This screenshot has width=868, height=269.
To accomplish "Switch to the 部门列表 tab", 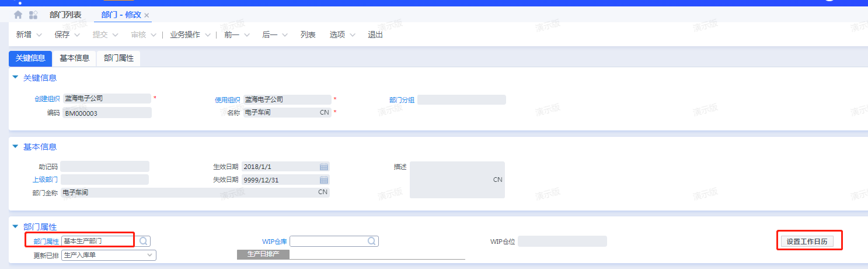I will point(65,15).
